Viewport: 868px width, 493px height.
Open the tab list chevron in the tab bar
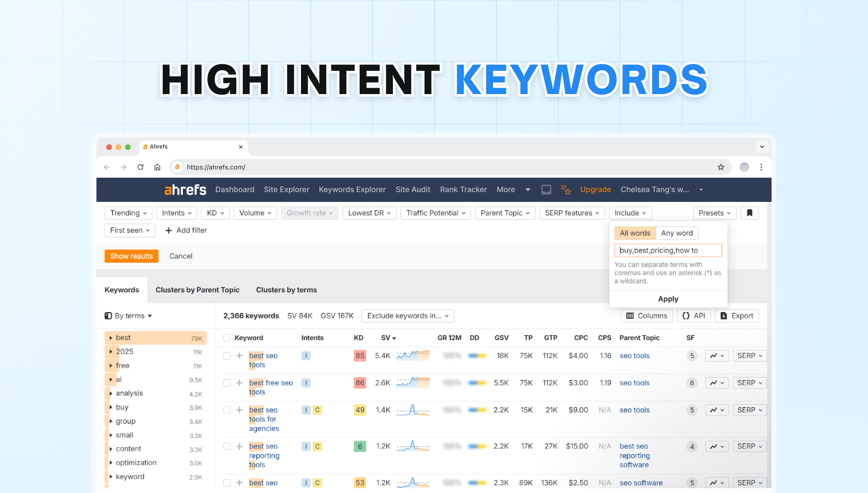coord(762,147)
